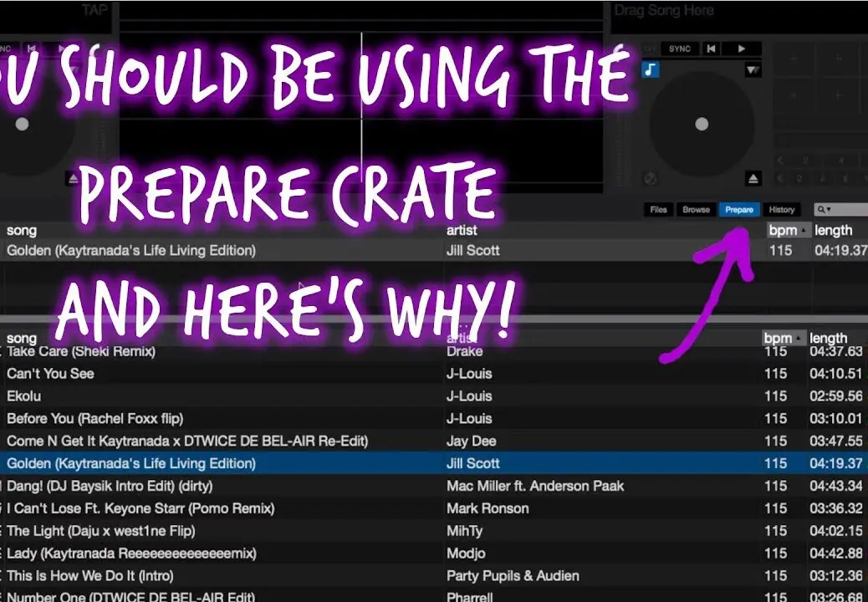This screenshot has height=602, width=868.
Task: Click 04:19.37 length in Prepare crate row
Action: click(x=840, y=251)
